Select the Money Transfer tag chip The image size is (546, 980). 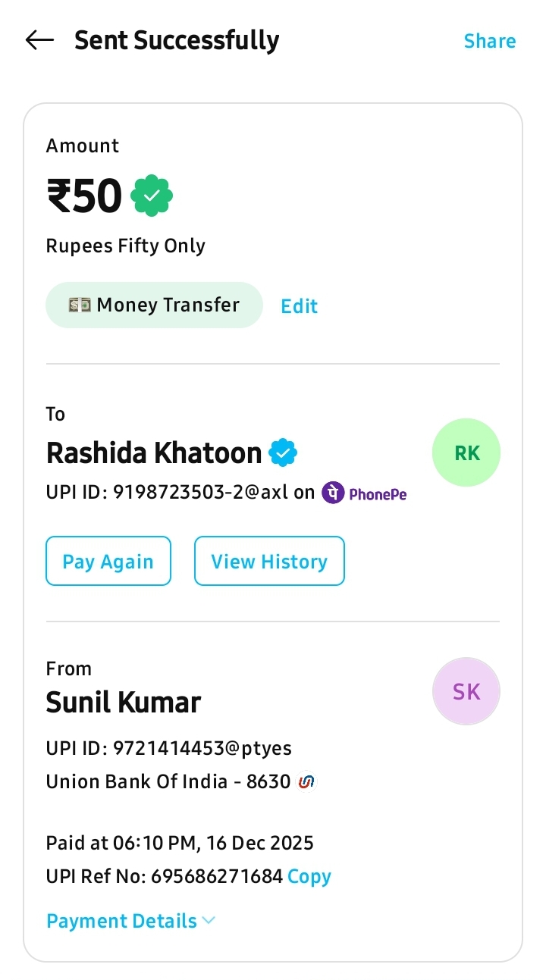(154, 305)
